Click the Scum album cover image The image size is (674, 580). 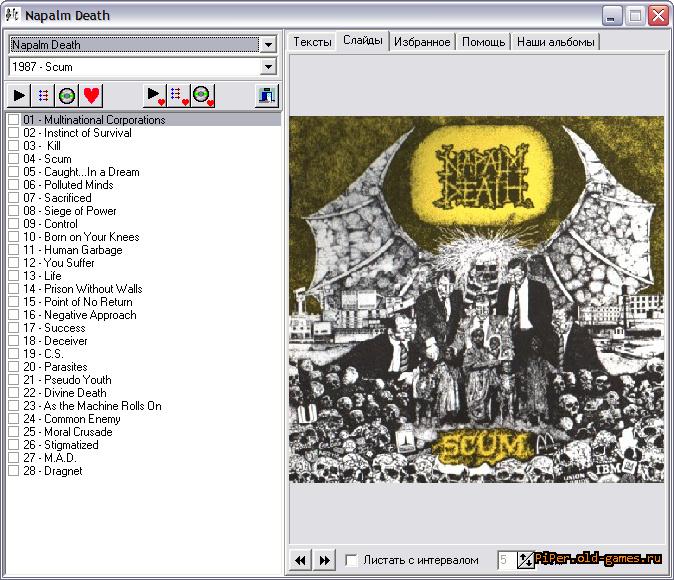tap(476, 299)
